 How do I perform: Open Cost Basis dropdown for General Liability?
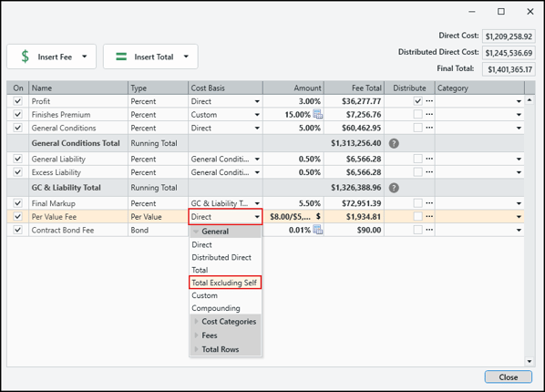pos(257,160)
